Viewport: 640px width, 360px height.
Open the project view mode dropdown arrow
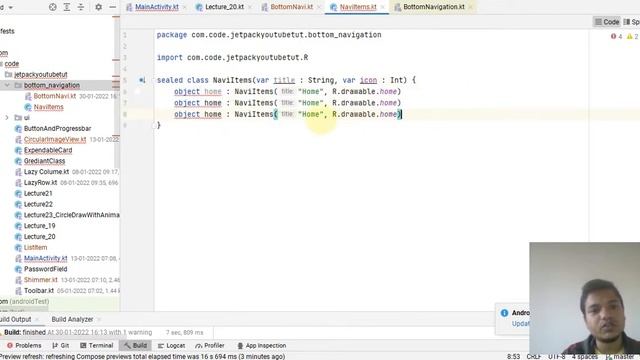(11, 7)
